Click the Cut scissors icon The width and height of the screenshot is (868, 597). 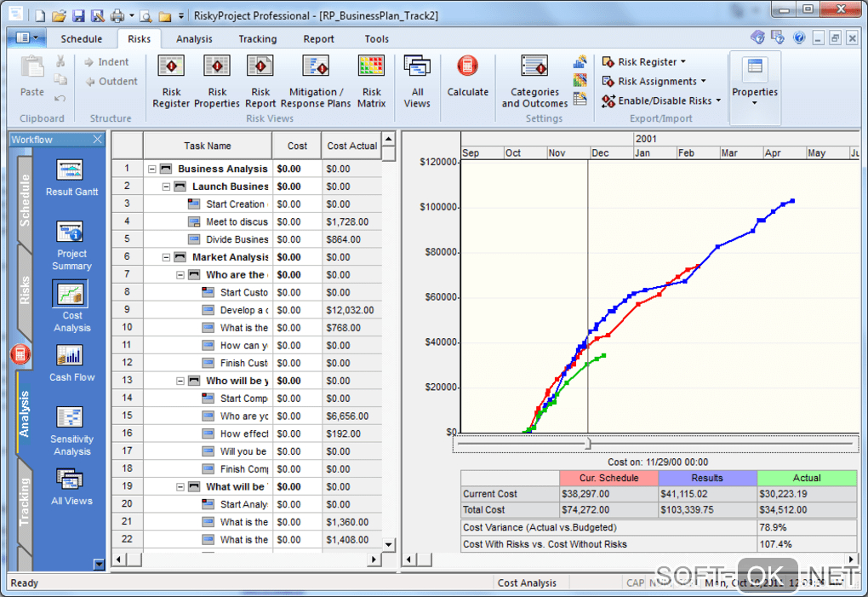(x=60, y=61)
